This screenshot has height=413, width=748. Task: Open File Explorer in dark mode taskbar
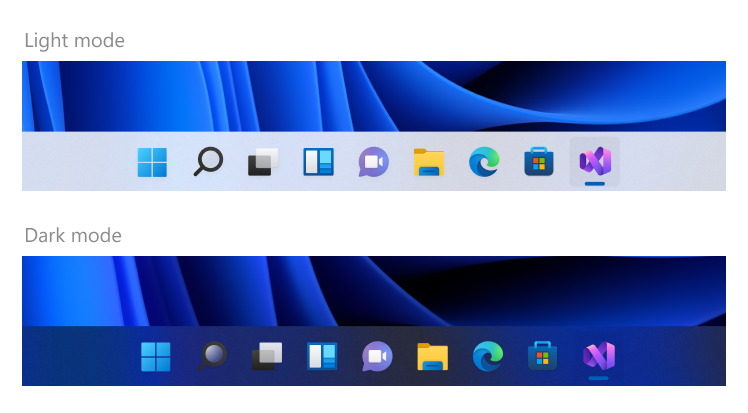(x=433, y=357)
